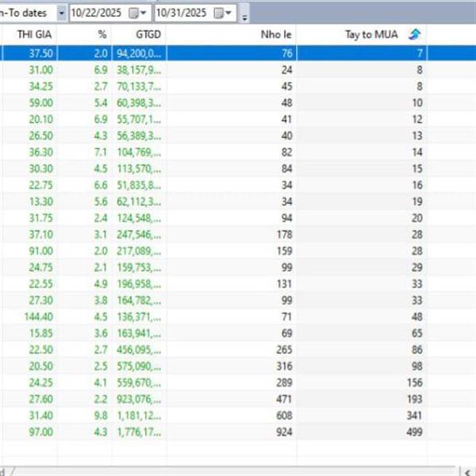Click GTGD value 1,776,17...
This screenshot has height=476, width=476.
139,432
